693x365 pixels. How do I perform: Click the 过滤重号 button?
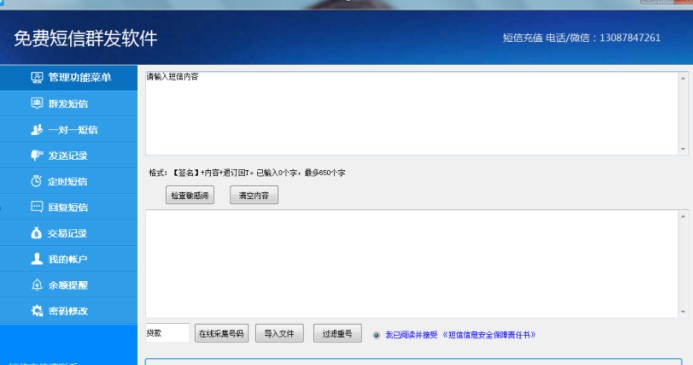337,334
